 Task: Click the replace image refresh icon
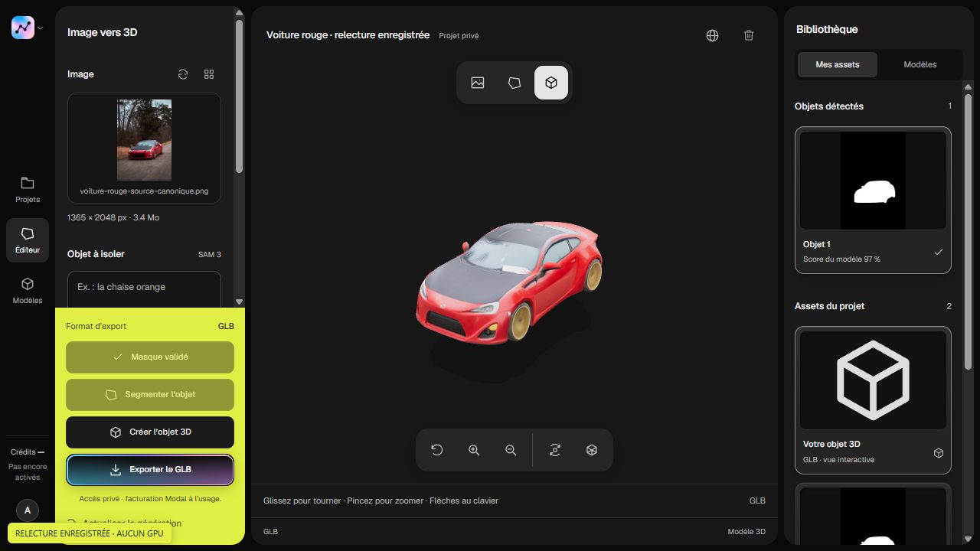tap(183, 74)
